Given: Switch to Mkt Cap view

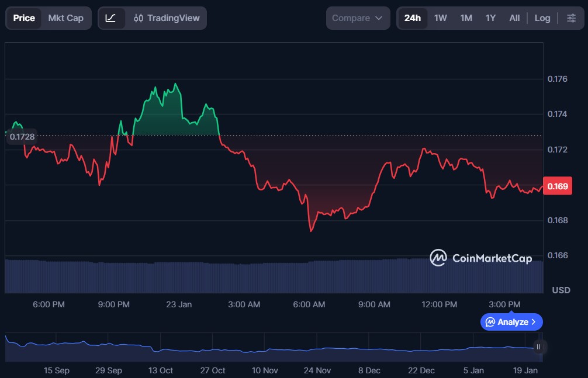Looking at the screenshot, I should point(65,18).
